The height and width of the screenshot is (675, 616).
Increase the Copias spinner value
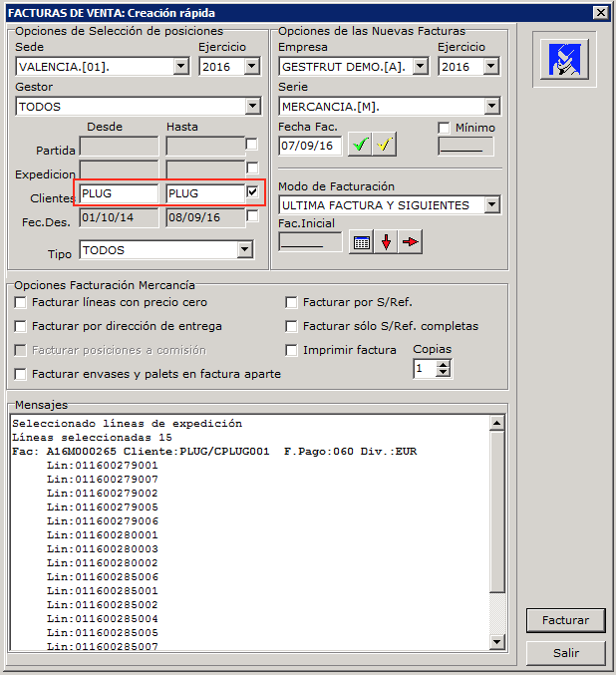(444, 364)
